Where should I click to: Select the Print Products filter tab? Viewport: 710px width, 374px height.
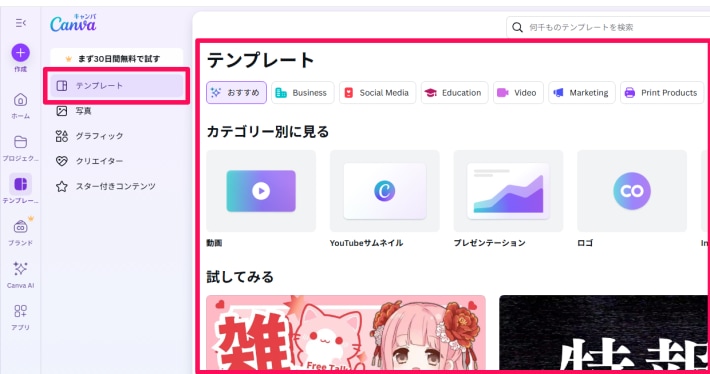[x=662, y=92]
